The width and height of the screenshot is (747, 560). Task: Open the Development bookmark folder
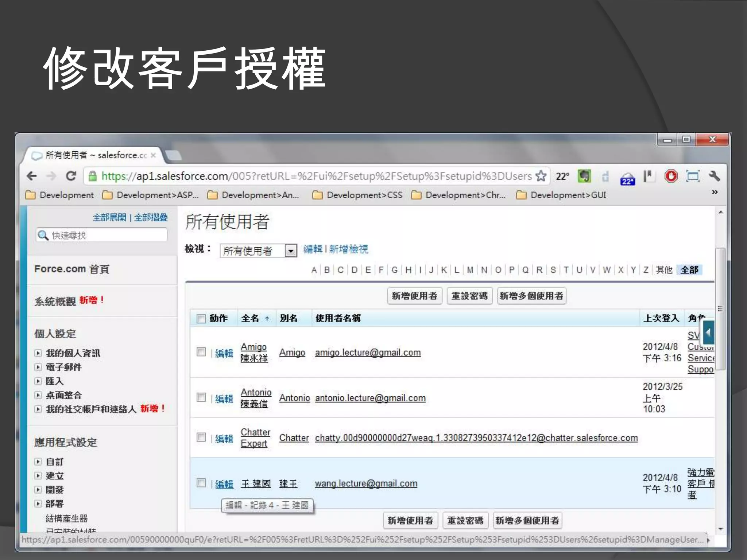tap(60, 195)
